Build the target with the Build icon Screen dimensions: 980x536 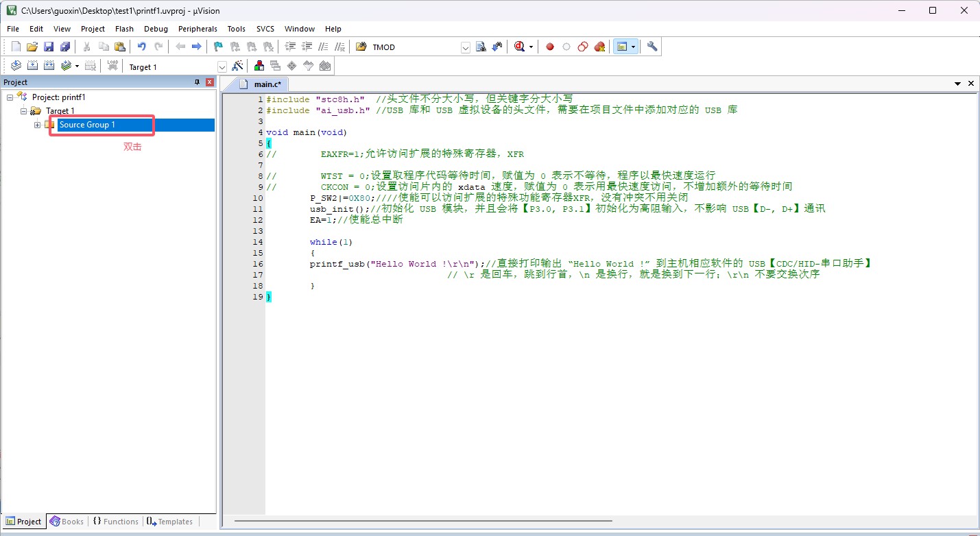tap(32, 66)
